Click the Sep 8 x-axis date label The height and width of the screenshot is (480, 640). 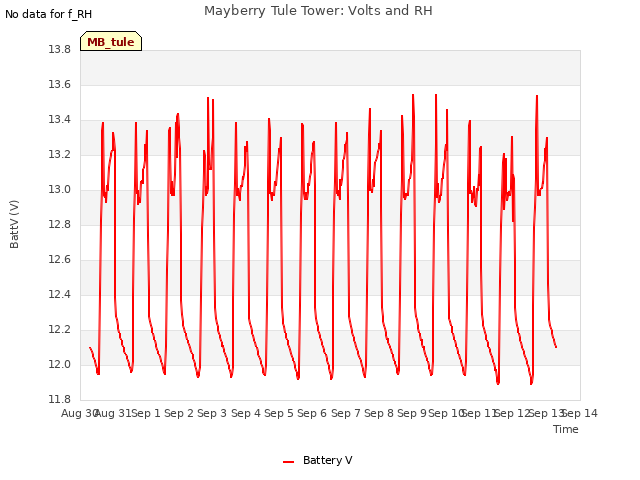tap(379, 413)
